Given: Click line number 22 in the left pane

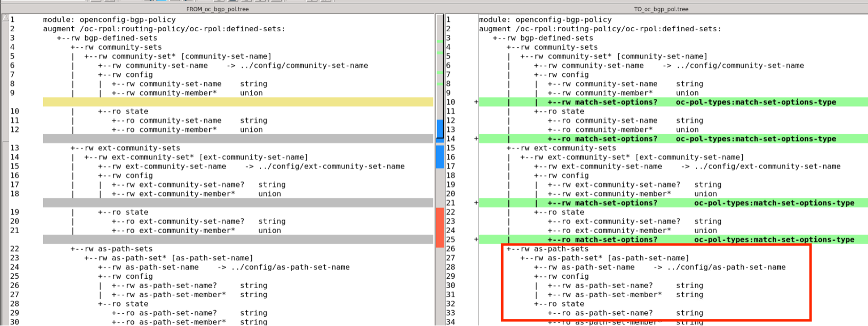Looking at the screenshot, I should pyautogui.click(x=14, y=249).
